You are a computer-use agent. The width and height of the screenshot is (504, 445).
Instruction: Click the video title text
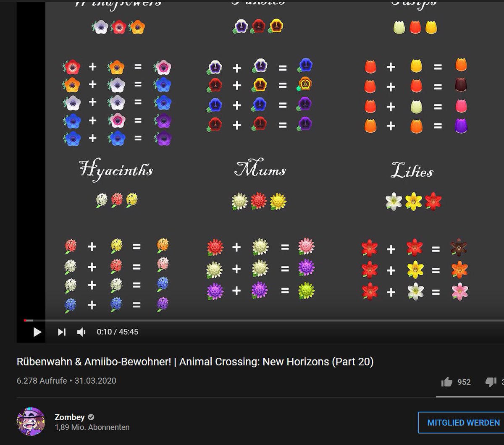click(195, 361)
